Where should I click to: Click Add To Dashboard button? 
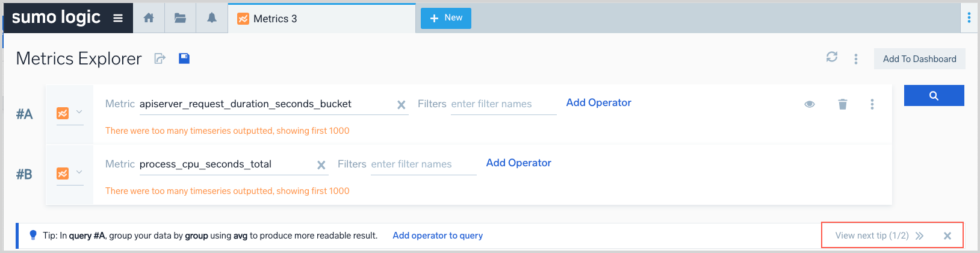pos(919,59)
